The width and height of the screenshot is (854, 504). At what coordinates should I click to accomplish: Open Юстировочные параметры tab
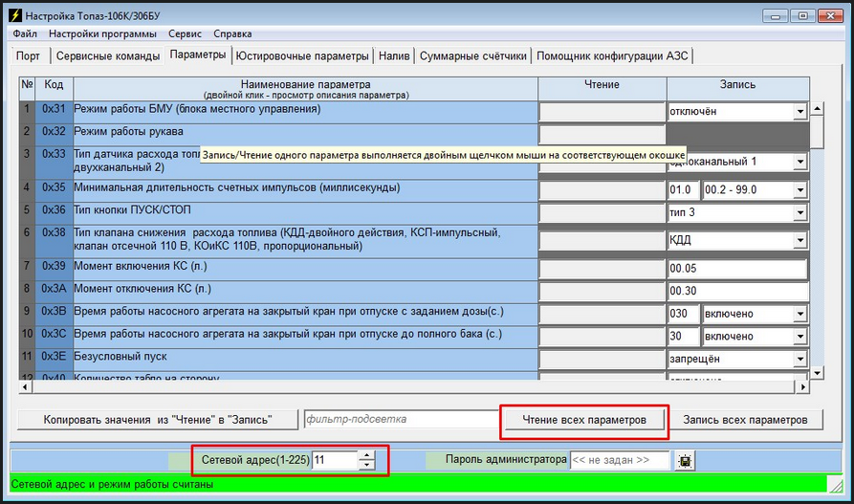pyautogui.click(x=302, y=56)
